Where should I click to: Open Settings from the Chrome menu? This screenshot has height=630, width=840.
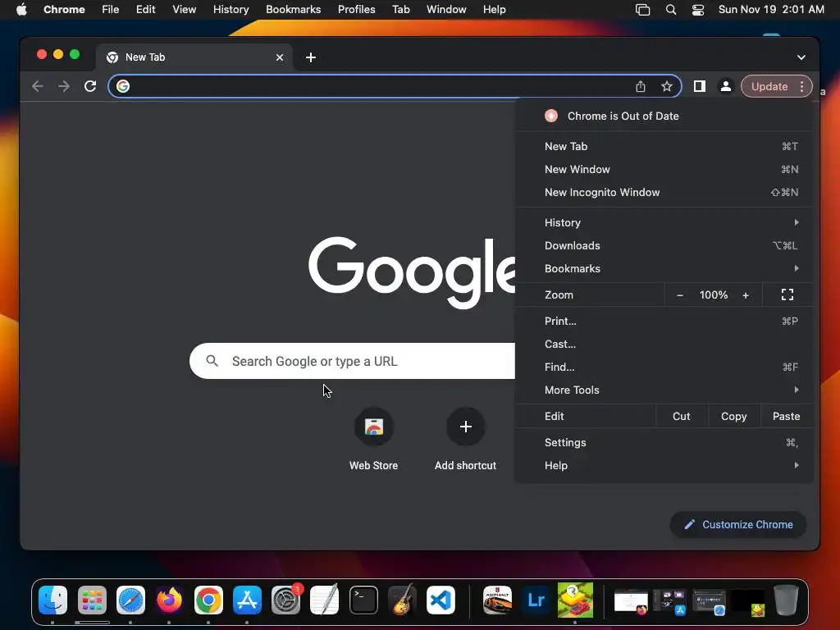tap(664, 442)
